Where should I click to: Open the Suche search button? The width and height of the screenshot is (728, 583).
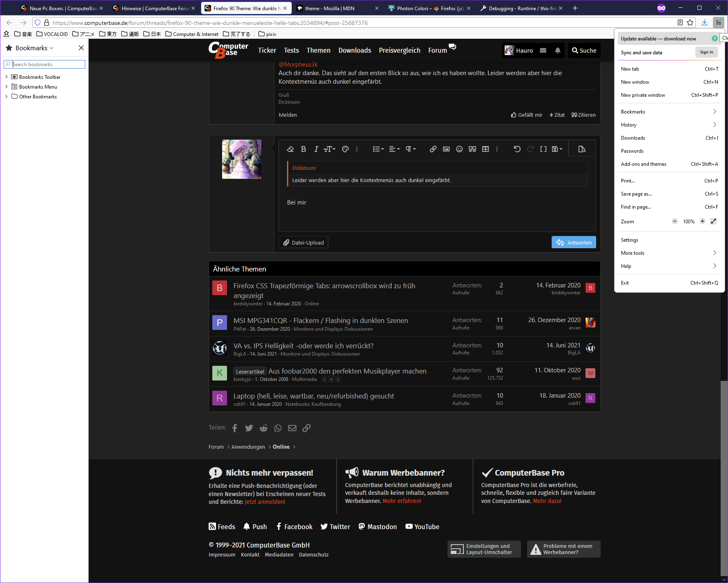pyautogui.click(x=584, y=50)
